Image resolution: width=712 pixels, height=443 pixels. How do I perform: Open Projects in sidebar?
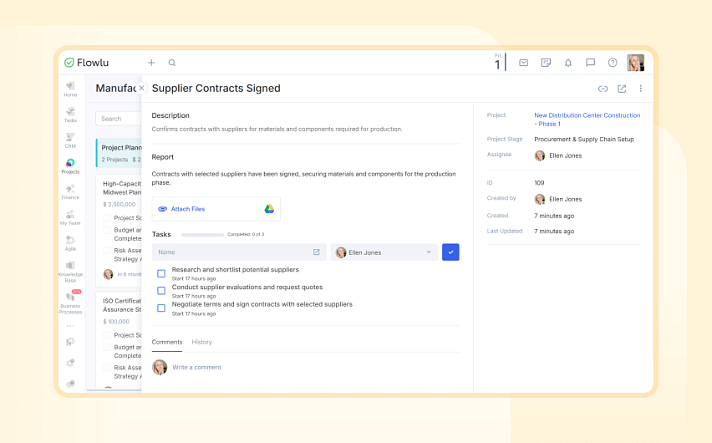70,167
